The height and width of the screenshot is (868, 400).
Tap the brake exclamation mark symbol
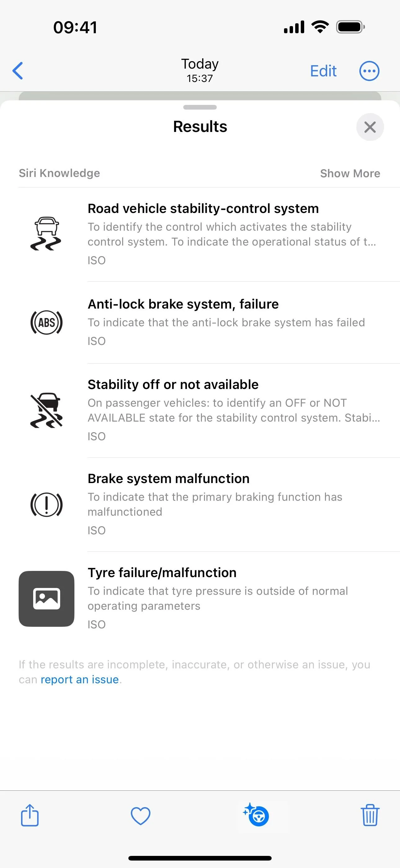(47, 504)
